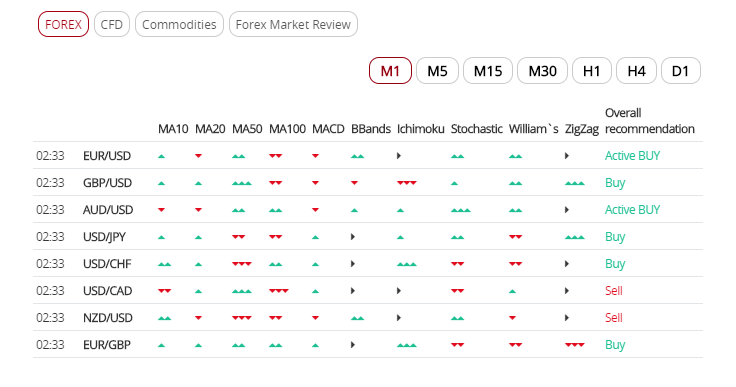Click the NZD/USD MA50 triple red arrows
Screen dimensions: 736x387
pos(242,318)
